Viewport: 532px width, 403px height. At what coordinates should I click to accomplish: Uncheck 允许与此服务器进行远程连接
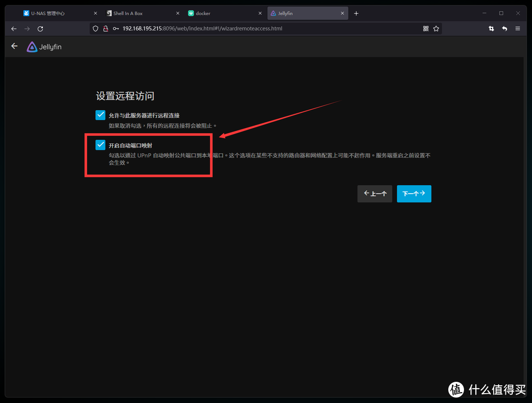pyautogui.click(x=100, y=114)
